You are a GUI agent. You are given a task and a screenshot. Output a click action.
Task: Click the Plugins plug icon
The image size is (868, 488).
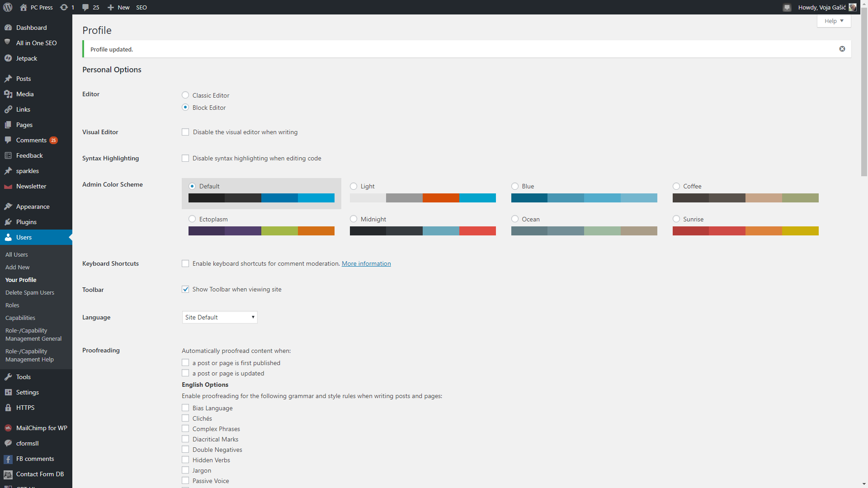tap(8, 222)
